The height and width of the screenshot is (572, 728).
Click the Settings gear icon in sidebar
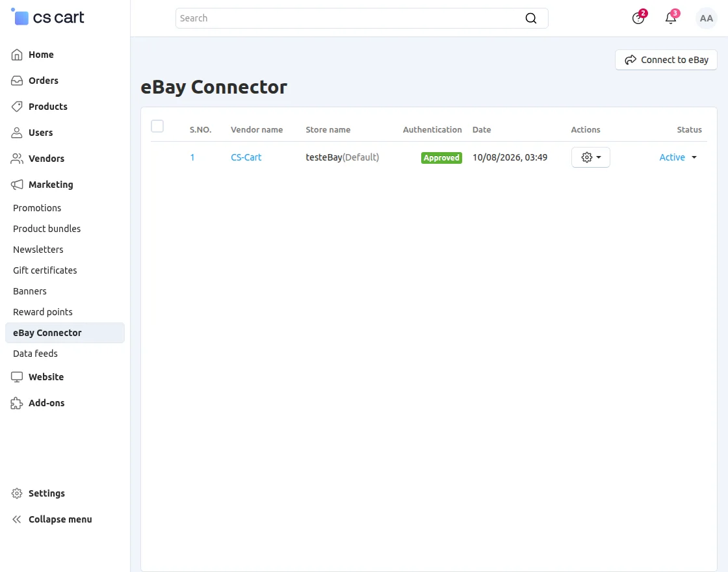(x=17, y=493)
